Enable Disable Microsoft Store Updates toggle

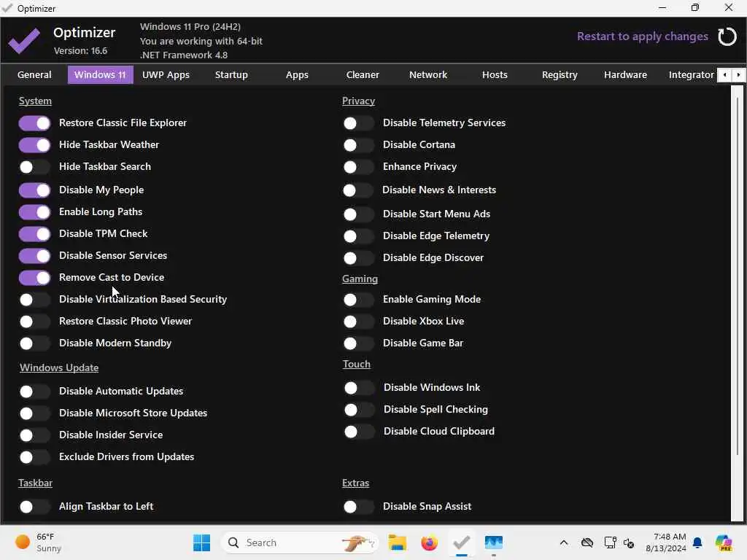click(x=34, y=413)
